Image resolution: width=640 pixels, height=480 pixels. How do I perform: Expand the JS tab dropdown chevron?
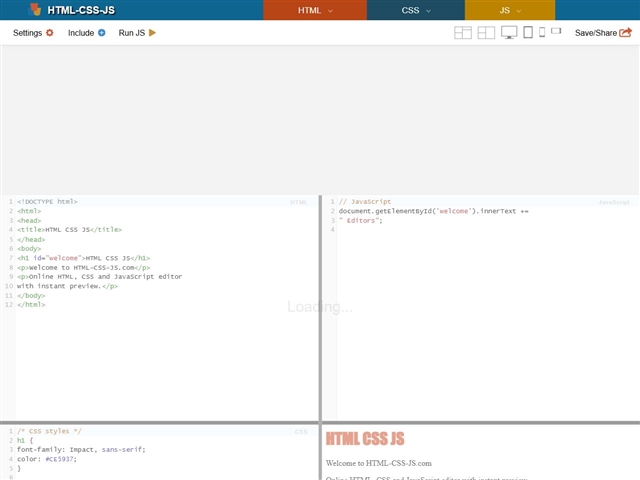click(519, 11)
